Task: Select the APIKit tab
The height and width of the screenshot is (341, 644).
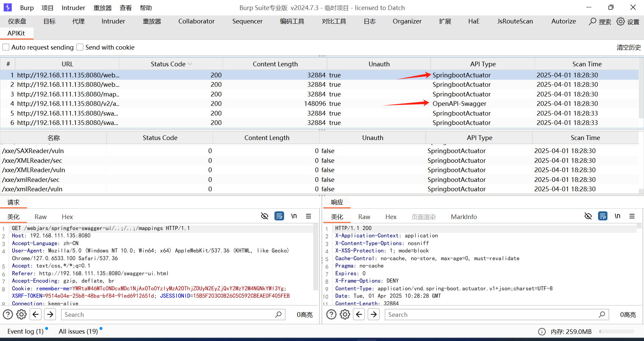Action: click(16, 33)
